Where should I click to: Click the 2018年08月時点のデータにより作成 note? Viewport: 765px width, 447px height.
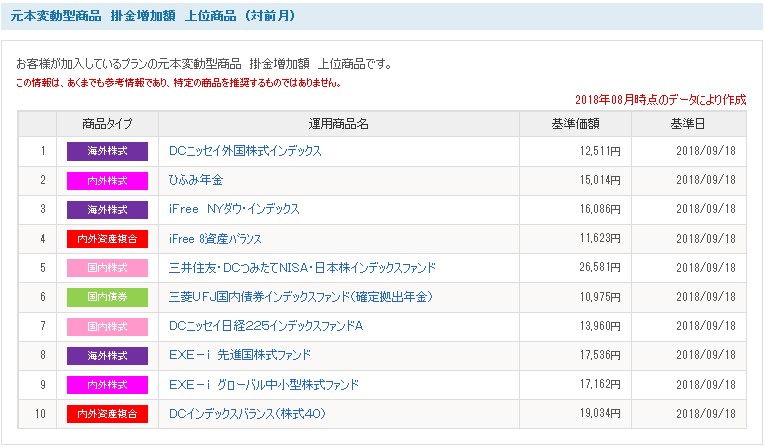[661, 100]
